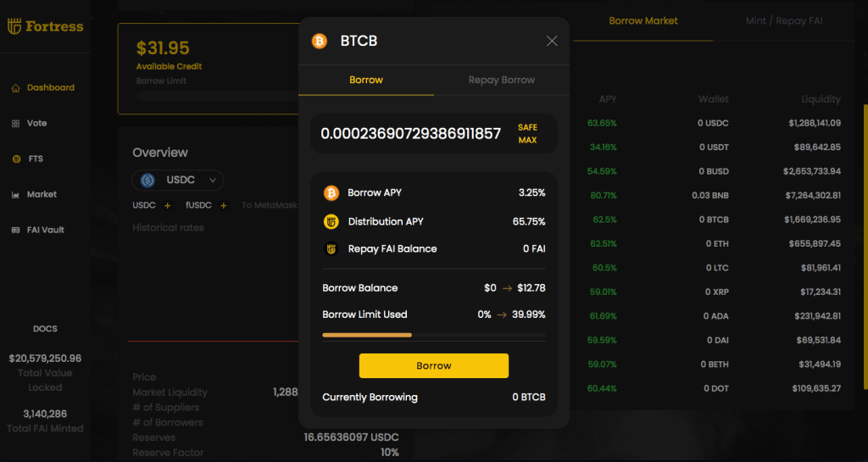Open the DOCS link
This screenshot has width=868, height=462.
pyautogui.click(x=45, y=329)
